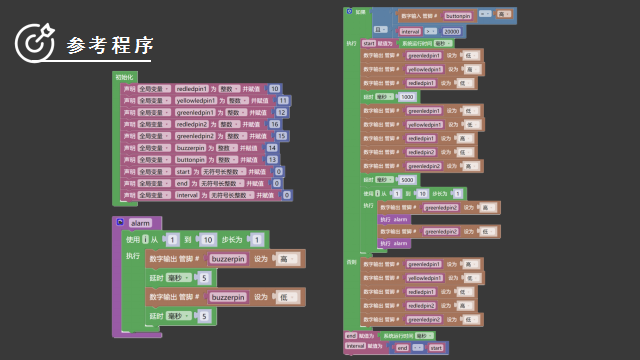The height and width of the screenshot is (360, 640).
Task: Select the first 执行 alarm call block
Action: (394, 220)
